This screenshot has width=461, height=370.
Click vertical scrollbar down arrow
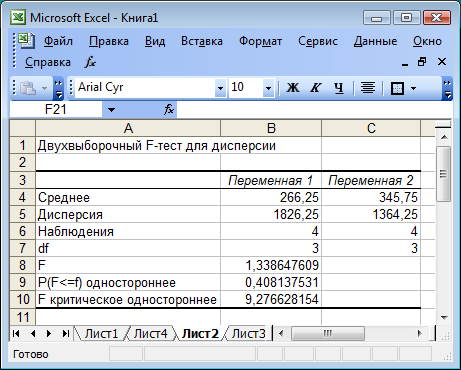pos(444,317)
